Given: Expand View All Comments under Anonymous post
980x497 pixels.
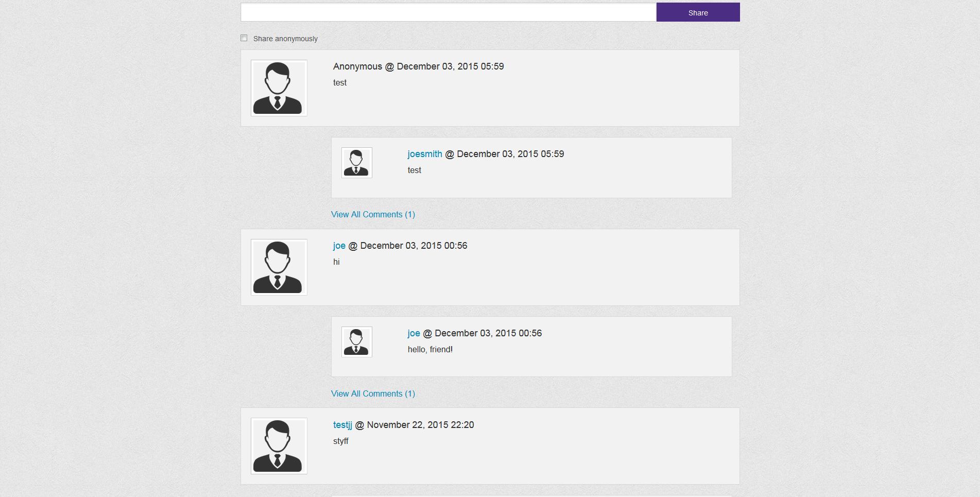Looking at the screenshot, I should pyautogui.click(x=373, y=214).
